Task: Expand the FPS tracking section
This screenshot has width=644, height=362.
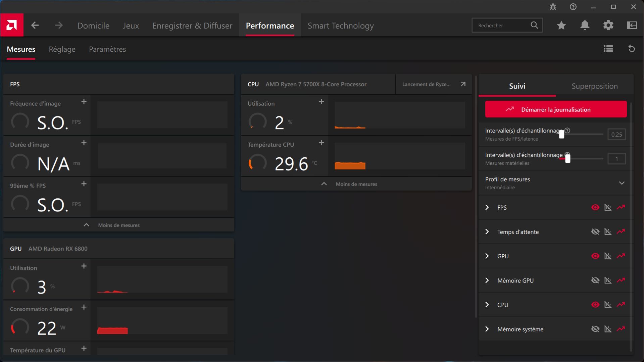Action: click(487, 207)
